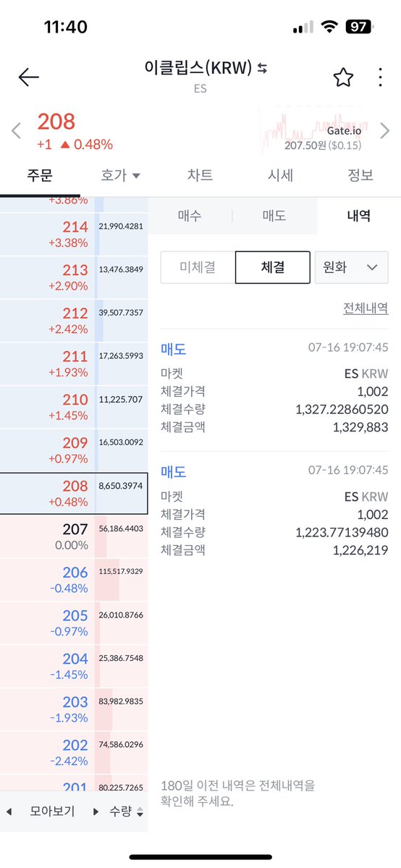Select the 체결 segment
The height and width of the screenshot is (868, 401).
click(272, 267)
